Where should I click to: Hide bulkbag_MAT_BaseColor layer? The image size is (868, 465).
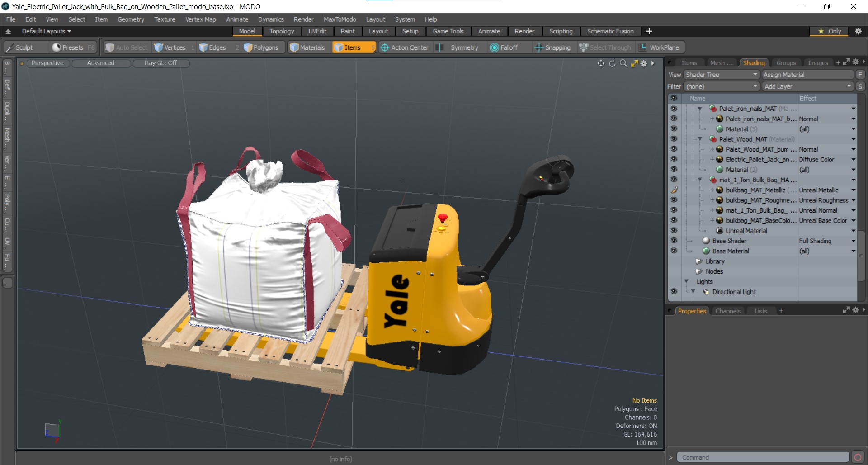674,220
